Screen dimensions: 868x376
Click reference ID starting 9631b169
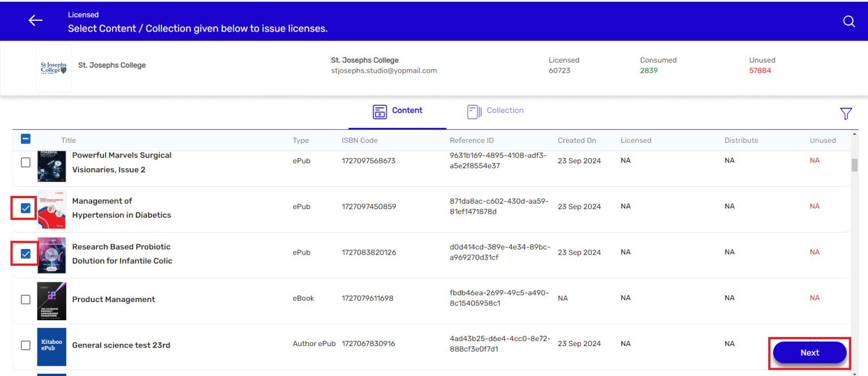coord(498,161)
